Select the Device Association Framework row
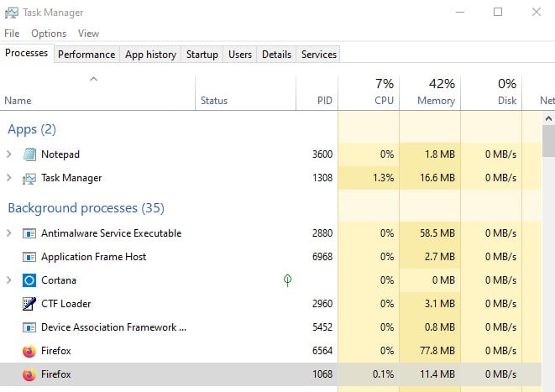The height and width of the screenshot is (392, 555). coord(270,327)
